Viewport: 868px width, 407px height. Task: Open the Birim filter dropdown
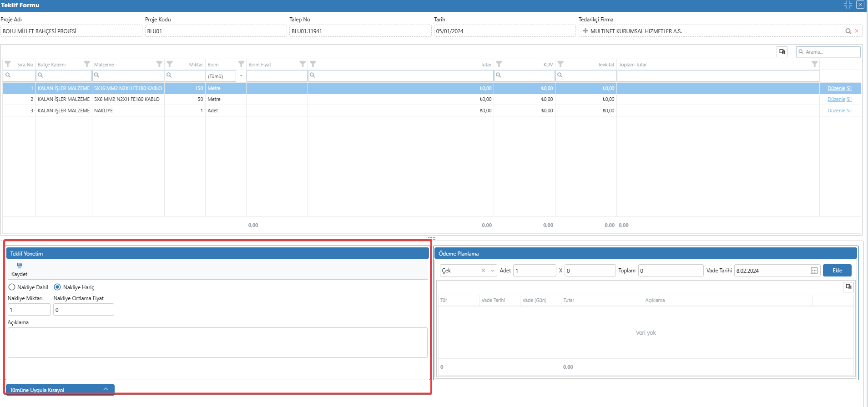tap(241, 76)
